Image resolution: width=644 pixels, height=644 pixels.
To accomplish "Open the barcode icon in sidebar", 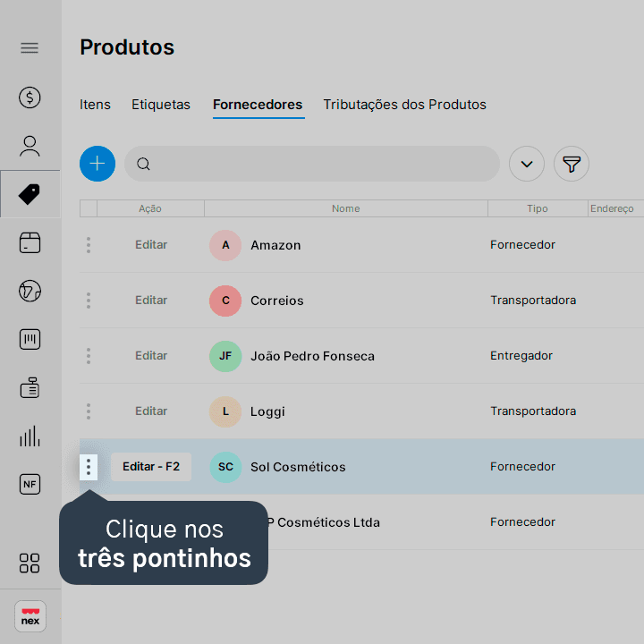I will 30,339.
